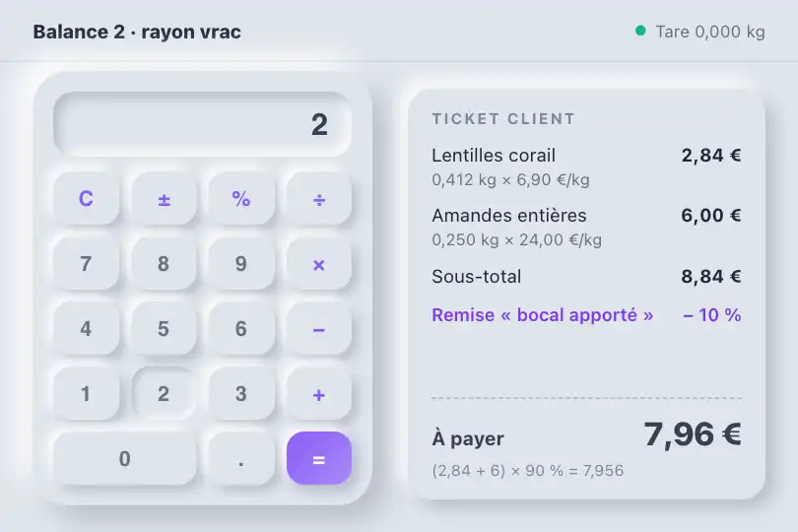Screen dimensions: 798x532
Task: Apply the percent key
Action: tap(241, 199)
